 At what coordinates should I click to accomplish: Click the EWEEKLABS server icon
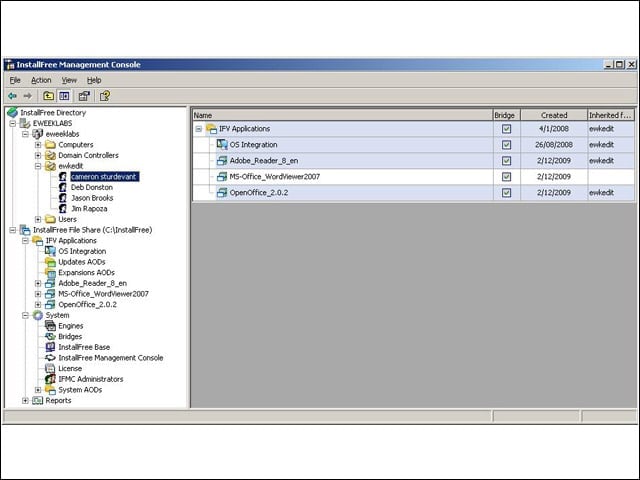(25, 123)
